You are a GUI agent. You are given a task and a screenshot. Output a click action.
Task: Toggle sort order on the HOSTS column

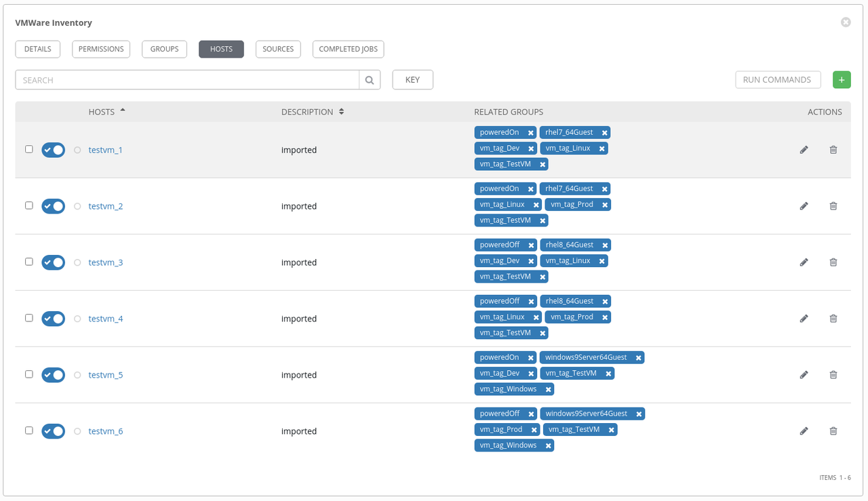click(x=100, y=111)
